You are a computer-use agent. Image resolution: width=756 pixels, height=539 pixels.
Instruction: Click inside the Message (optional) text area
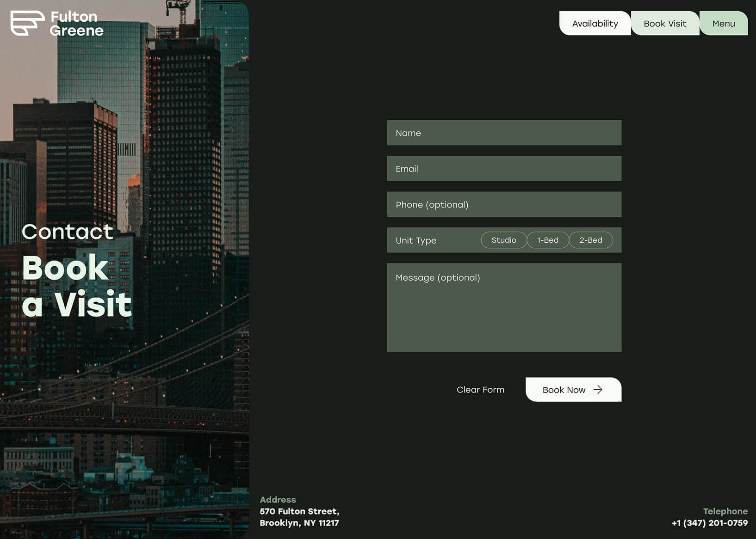point(504,314)
